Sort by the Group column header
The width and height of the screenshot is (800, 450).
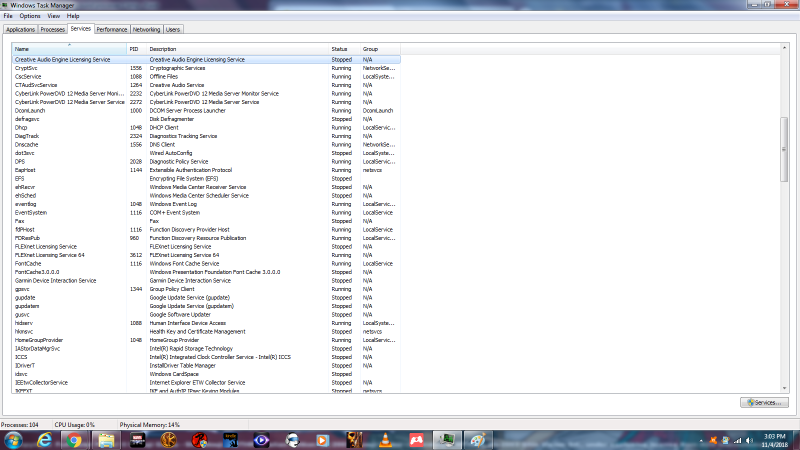(380, 49)
